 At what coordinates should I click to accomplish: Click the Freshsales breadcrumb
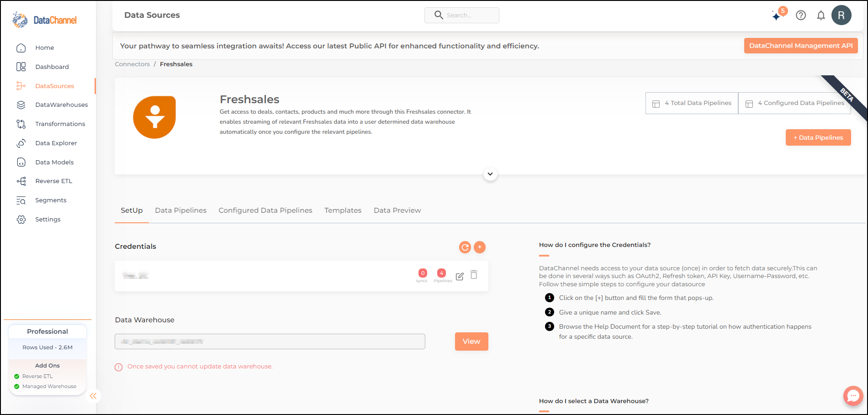click(x=176, y=64)
